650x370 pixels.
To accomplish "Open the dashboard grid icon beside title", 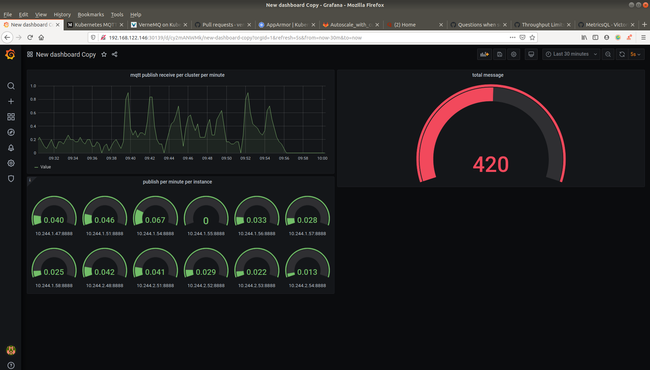I will (x=30, y=54).
